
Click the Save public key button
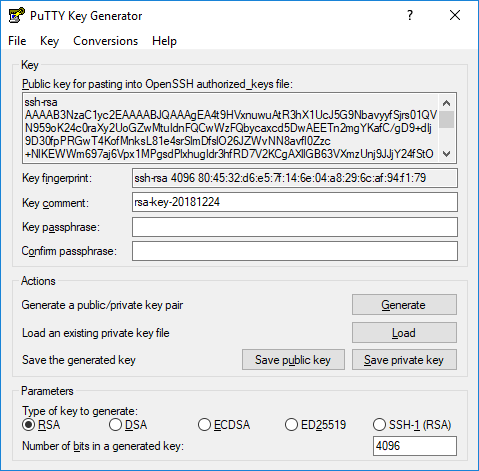click(293, 360)
